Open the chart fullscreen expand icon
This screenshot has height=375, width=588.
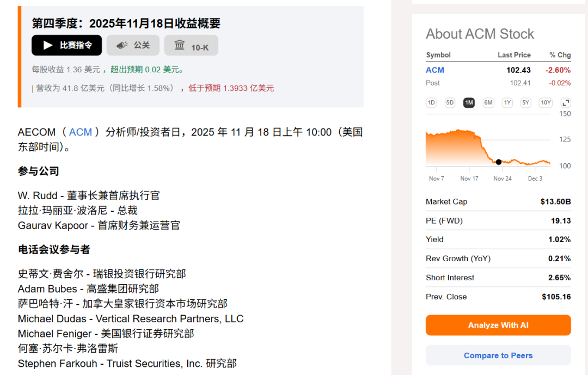[566, 102]
